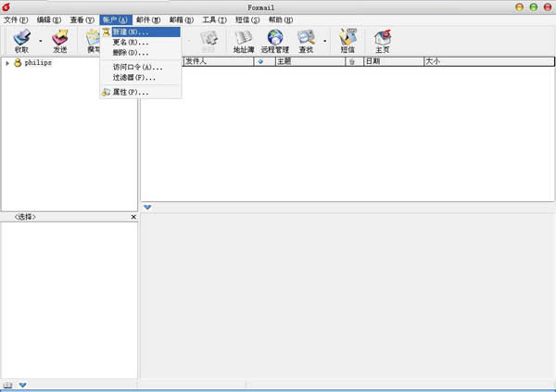Click the 发送 (Send) toolbar icon

(x=59, y=40)
